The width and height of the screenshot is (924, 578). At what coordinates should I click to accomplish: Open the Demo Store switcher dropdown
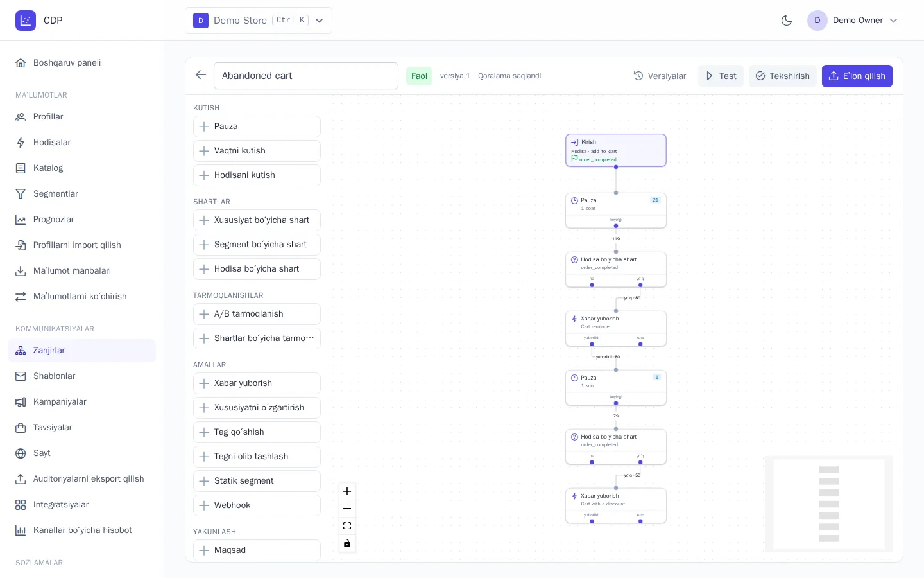(x=259, y=21)
